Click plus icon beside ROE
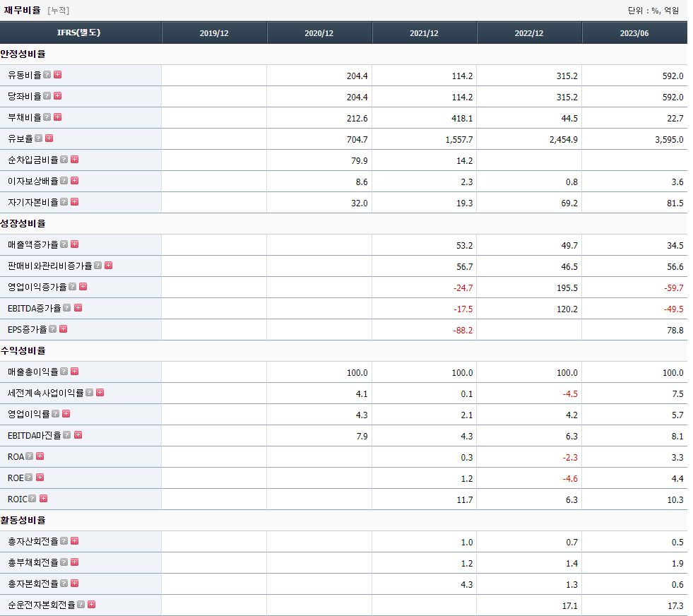Screen dimensions: 693x616 point(40,478)
